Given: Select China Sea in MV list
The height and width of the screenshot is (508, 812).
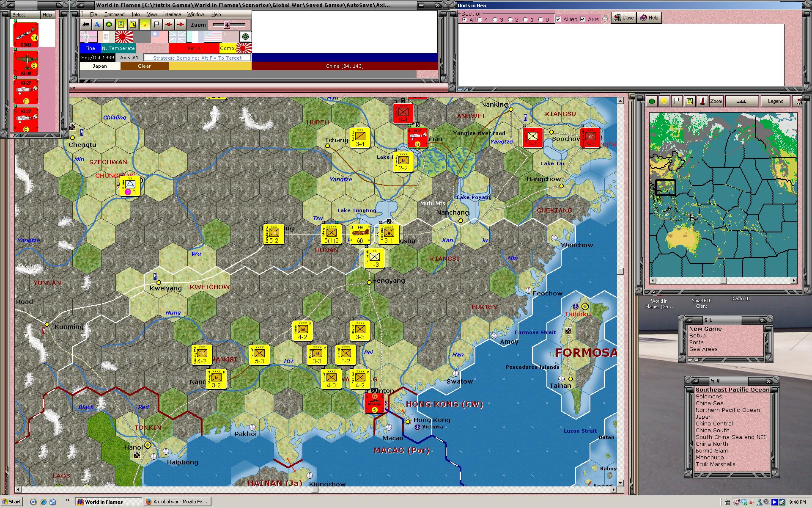Looking at the screenshot, I should point(709,403).
